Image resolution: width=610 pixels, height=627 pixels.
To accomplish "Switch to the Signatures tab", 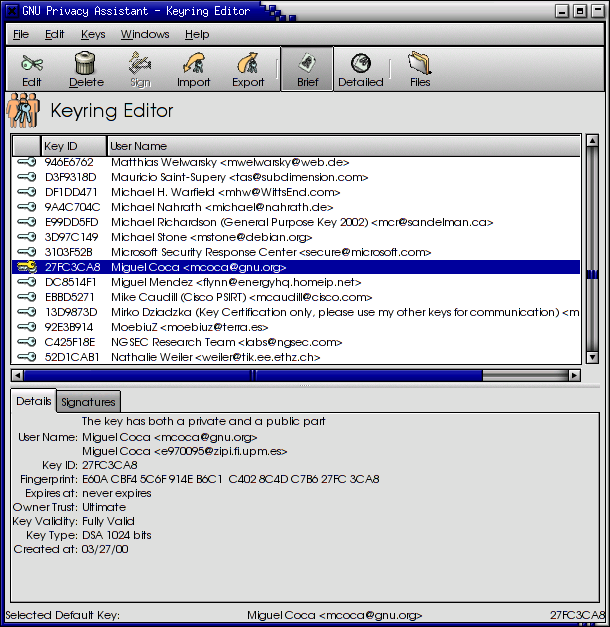I will pos(88,402).
